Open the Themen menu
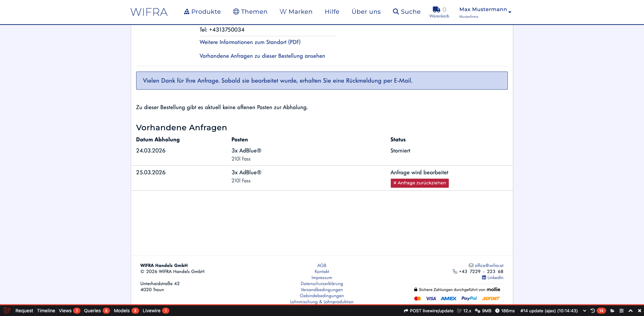644x316 pixels. [250, 12]
